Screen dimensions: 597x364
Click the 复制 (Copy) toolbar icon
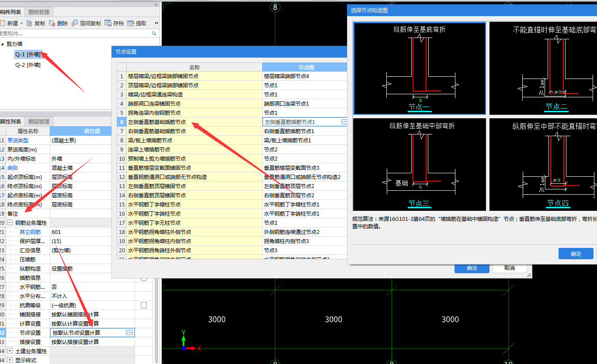coord(30,23)
